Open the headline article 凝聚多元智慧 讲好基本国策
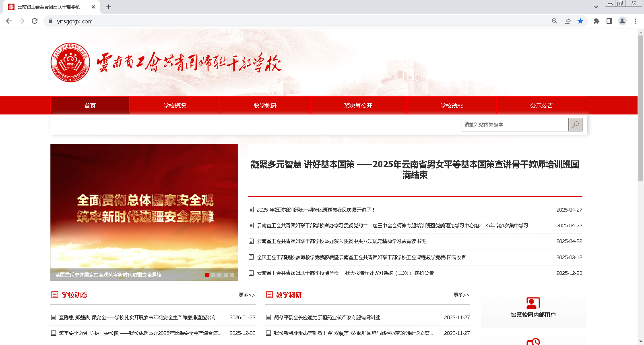This screenshot has width=644, height=345. (x=415, y=169)
